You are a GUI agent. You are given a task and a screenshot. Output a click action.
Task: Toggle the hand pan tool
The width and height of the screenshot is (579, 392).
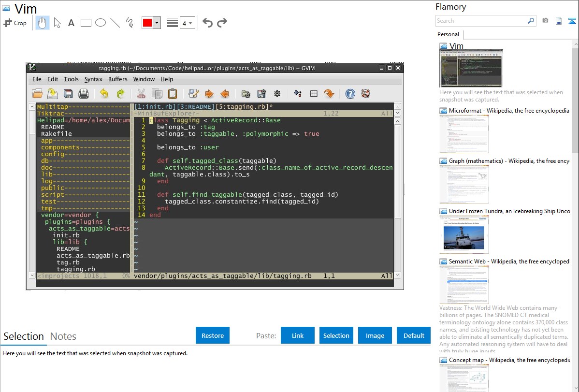[43, 23]
